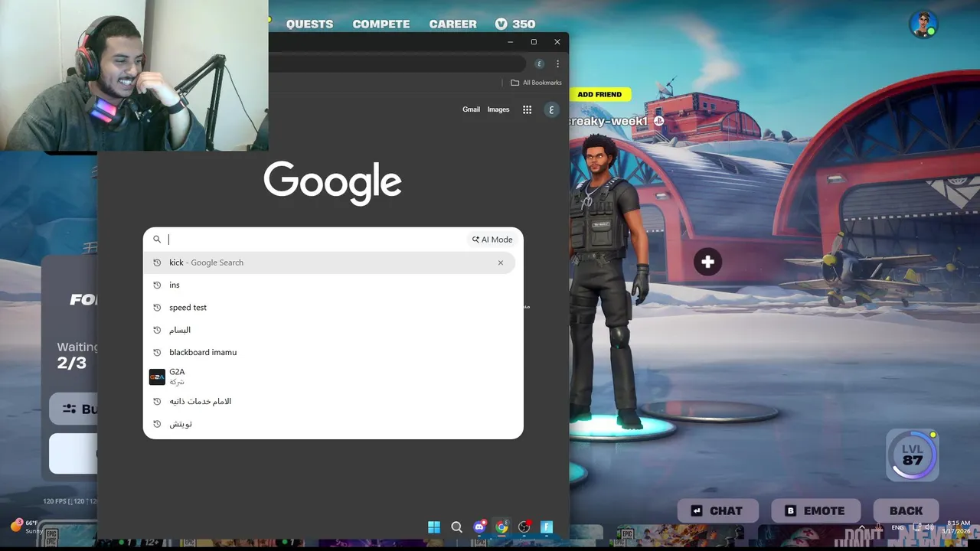Open the Fortnite player profile avatar
Screen dimensions: 980x551
pos(923,24)
